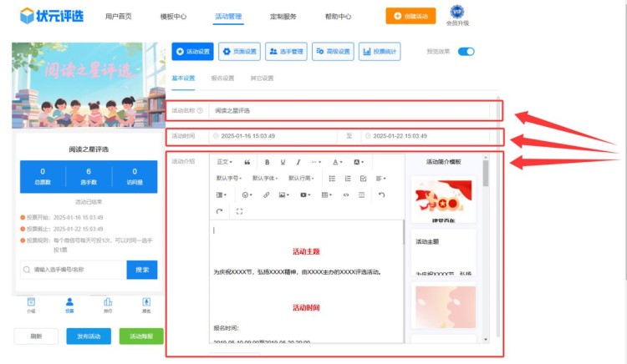Insert a bulleted list
This screenshot has width=627, height=364.
coord(332,178)
